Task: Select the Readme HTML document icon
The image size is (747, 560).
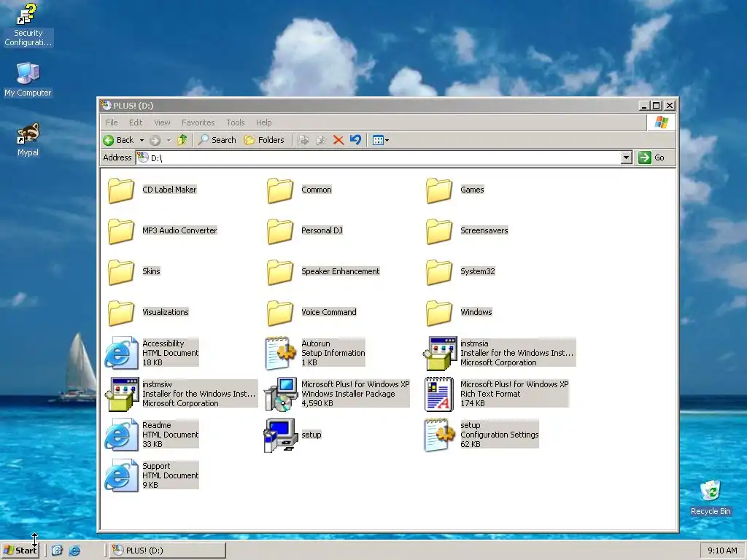Action: pyautogui.click(x=121, y=435)
